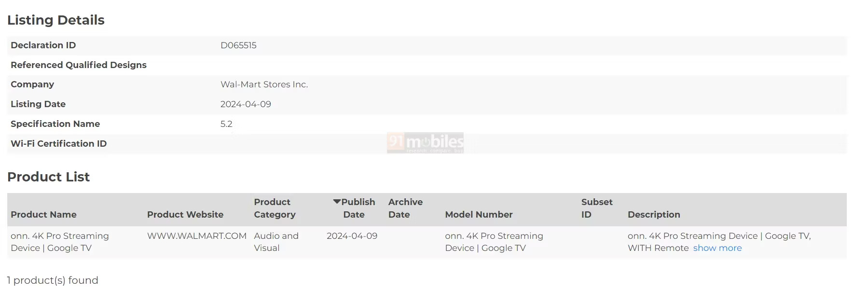Select the onn. 4K Pro product name cell
The image size is (868, 290).
point(60,242)
